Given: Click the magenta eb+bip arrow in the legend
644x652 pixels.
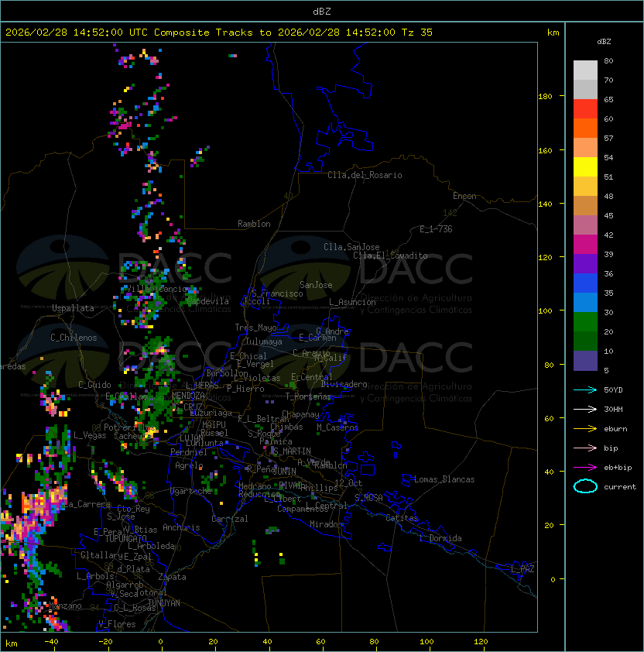Looking at the screenshot, I should pos(585,468).
